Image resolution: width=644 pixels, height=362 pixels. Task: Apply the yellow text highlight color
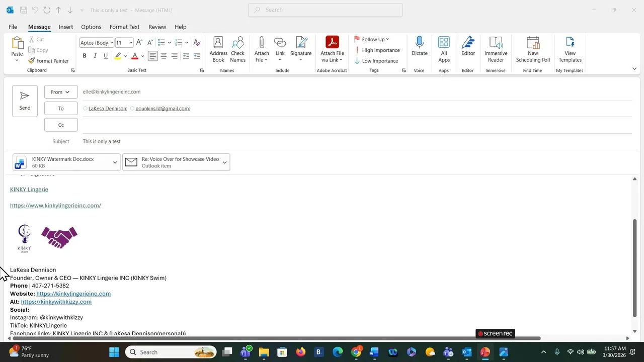[x=118, y=56]
